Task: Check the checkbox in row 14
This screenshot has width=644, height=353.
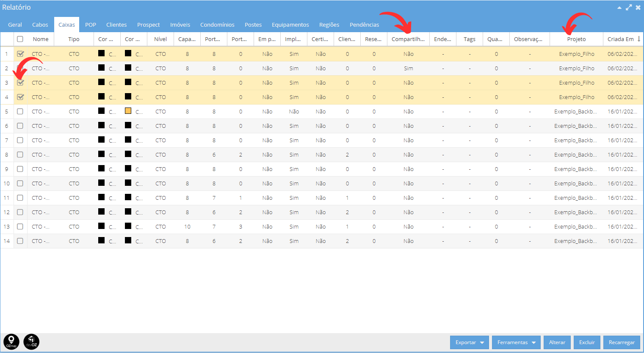Action: (x=20, y=241)
